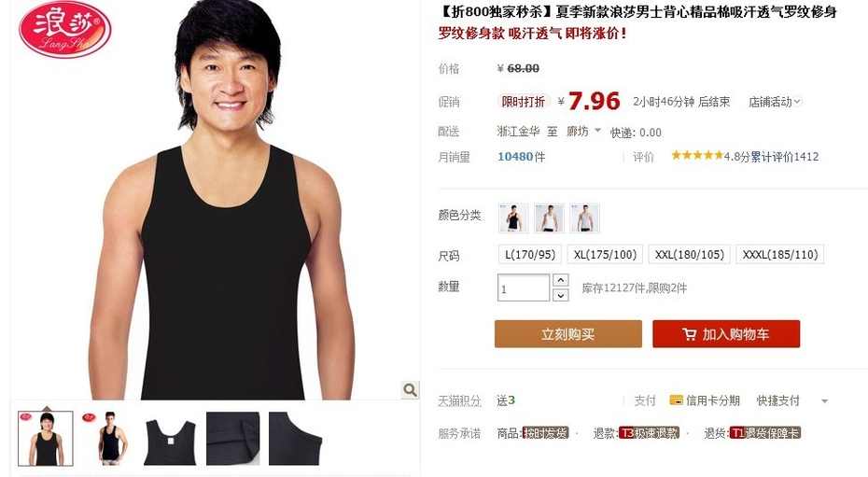Click the 限时打折 promotion tag
This screenshot has width=868, height=477.
click(523, 101)
